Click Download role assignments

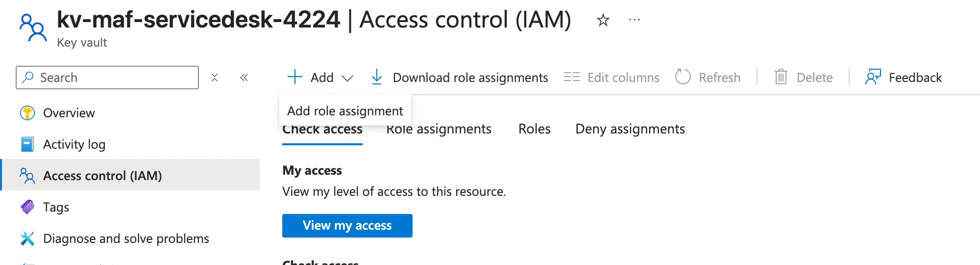(x=470, y=78)
